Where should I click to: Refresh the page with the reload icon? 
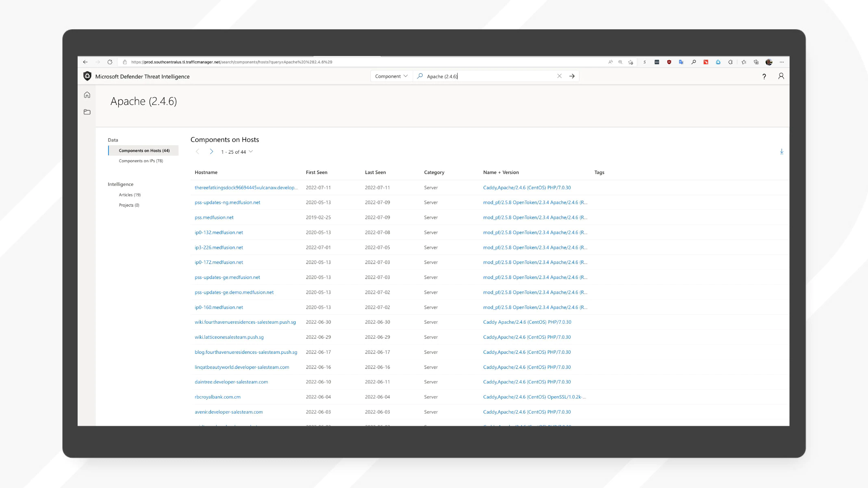[110, 62]
